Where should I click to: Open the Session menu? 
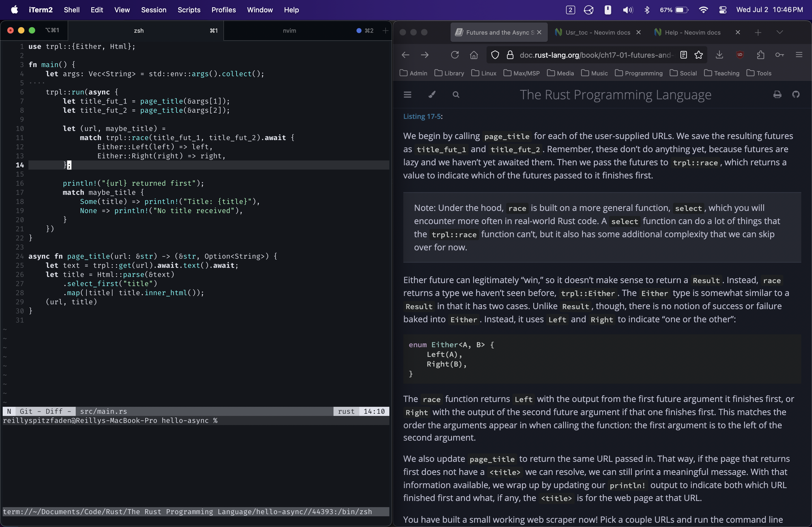tap(154, 10)
